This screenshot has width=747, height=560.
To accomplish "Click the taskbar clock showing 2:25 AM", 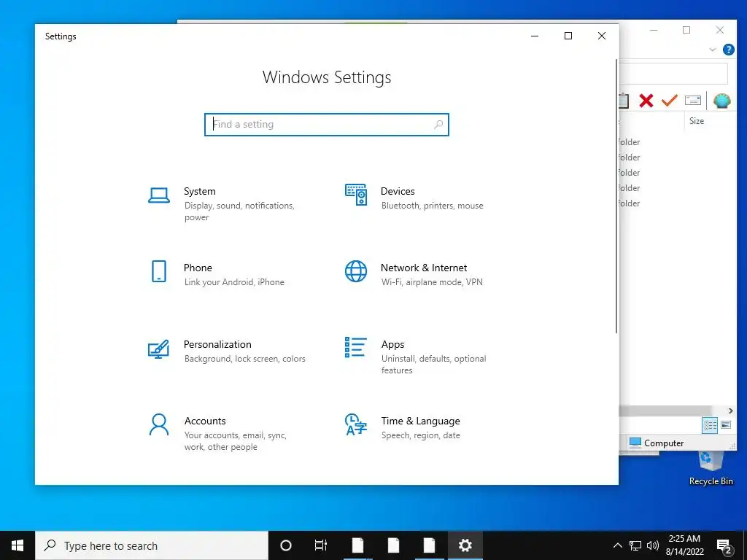I will click(x=684, y=545).
